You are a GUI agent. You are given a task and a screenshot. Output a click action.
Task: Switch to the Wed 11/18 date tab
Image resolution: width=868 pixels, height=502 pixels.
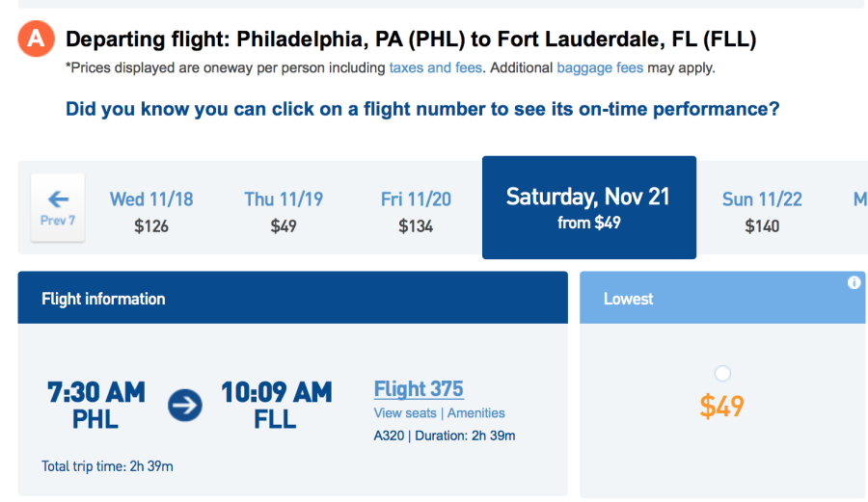click(x=151, y=211)
